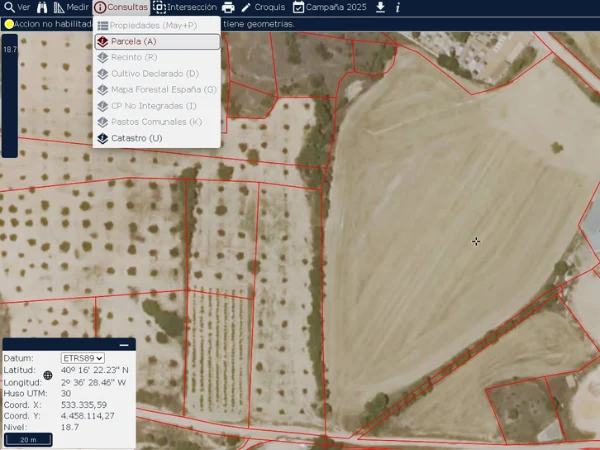Open the Intersección selection tool
This screenshot has width=600, height=450.
[x=185, y=7]
